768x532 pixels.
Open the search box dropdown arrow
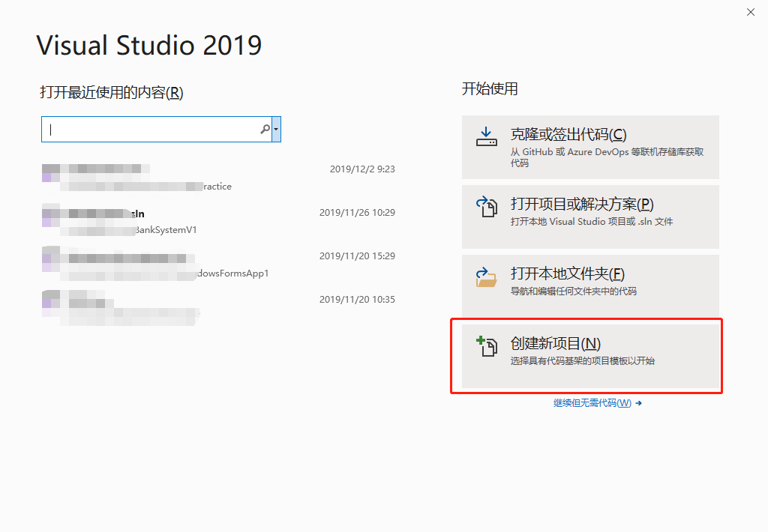[x=276, y=129]
